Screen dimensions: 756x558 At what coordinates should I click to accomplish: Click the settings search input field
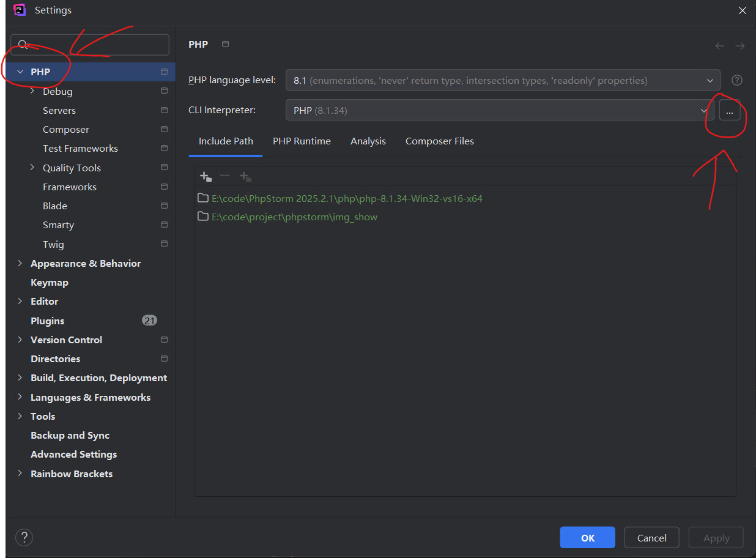pyautogui.click(x=89, y=44)
